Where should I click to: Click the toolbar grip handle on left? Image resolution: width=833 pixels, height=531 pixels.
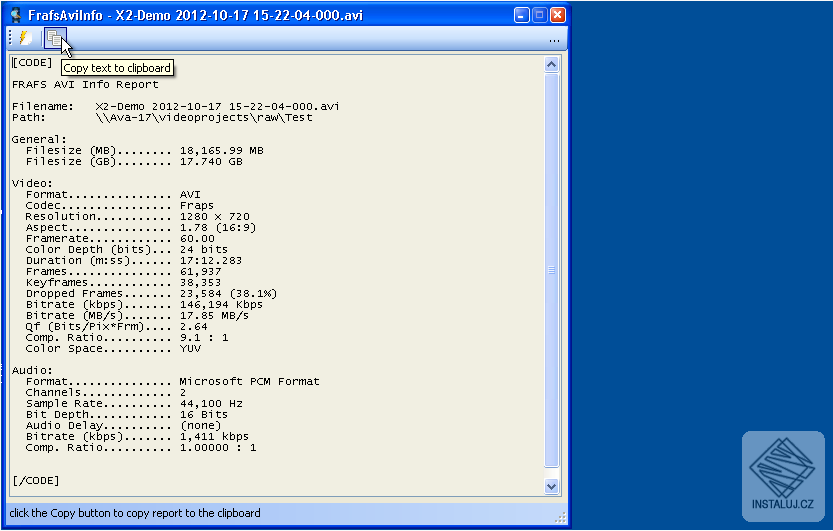pos(11,38)
